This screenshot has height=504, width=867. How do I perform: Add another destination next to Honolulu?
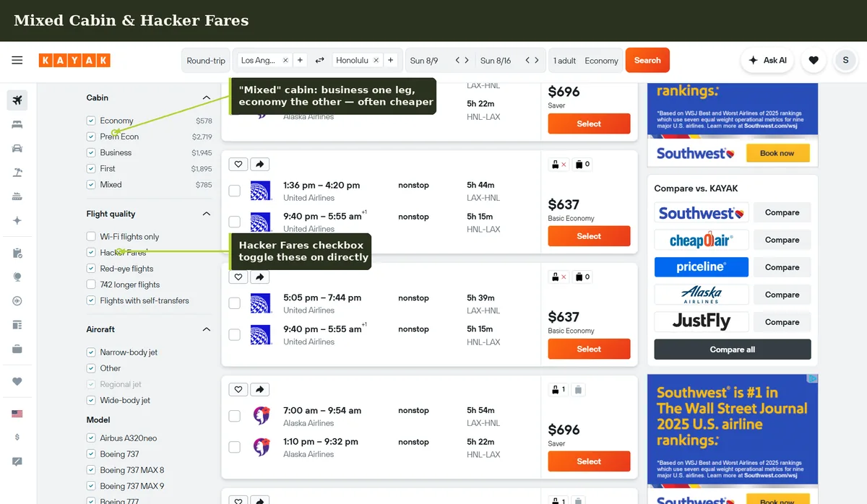[x=391, y=61]
